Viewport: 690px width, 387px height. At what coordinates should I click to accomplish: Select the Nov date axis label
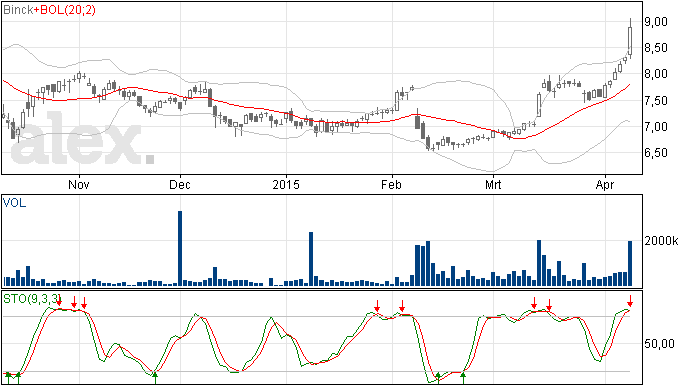click(x=79, y=184)
